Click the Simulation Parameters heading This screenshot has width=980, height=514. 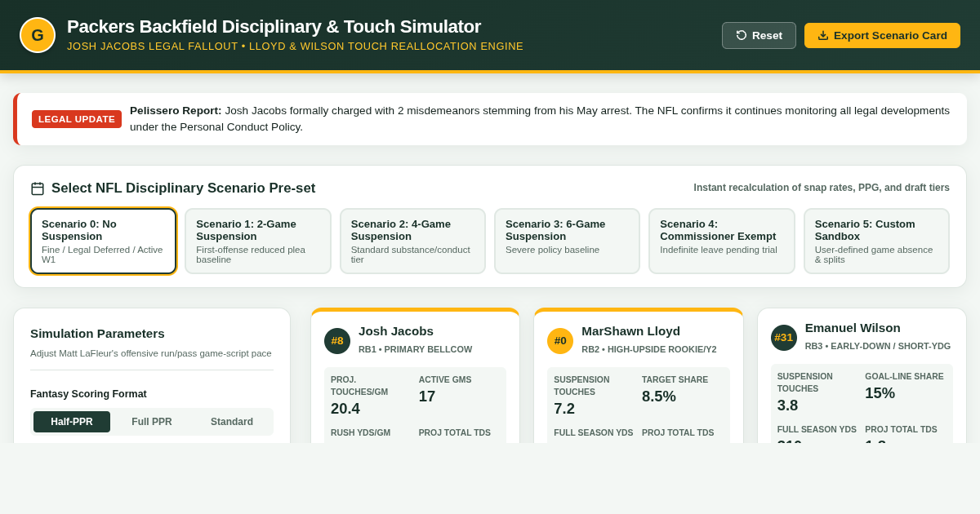[97, 333]
